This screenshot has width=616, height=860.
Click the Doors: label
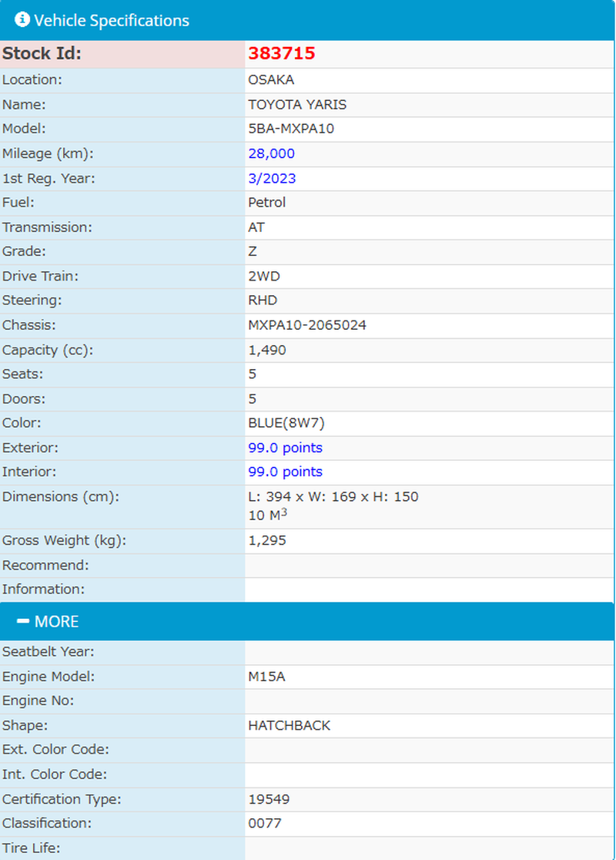24,398
